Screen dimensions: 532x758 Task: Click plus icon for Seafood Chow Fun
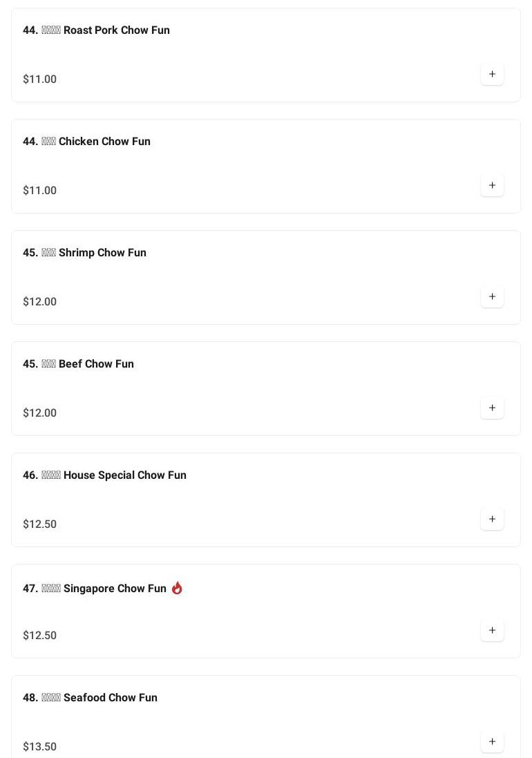point(492,741)
